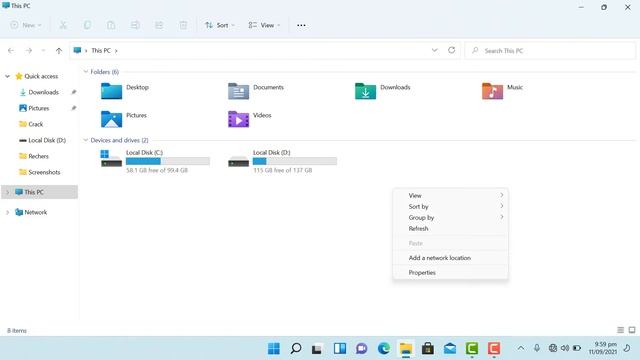Open the Desktop folder icon
640x360 pixels.
click(x=111, y=91)
